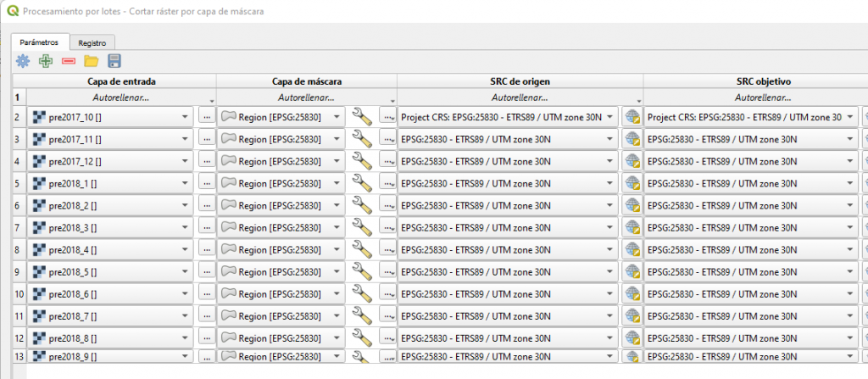Open batch configuration with folder icon
This screenshot has height=379, width=868.
92,61
